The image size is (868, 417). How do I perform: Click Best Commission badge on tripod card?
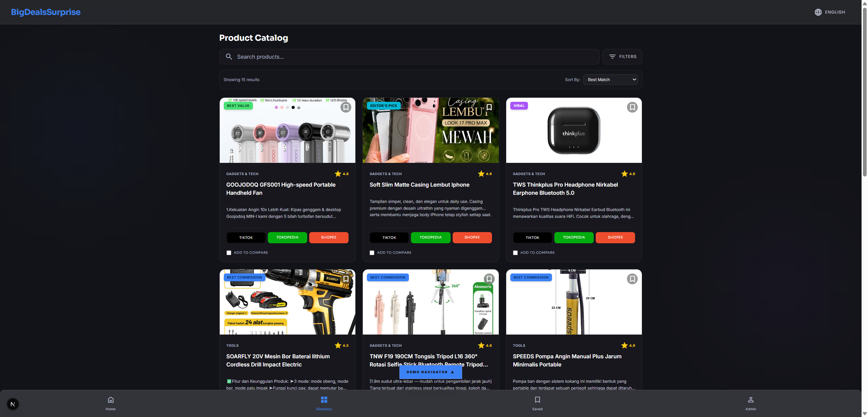[x=388, y=277]
